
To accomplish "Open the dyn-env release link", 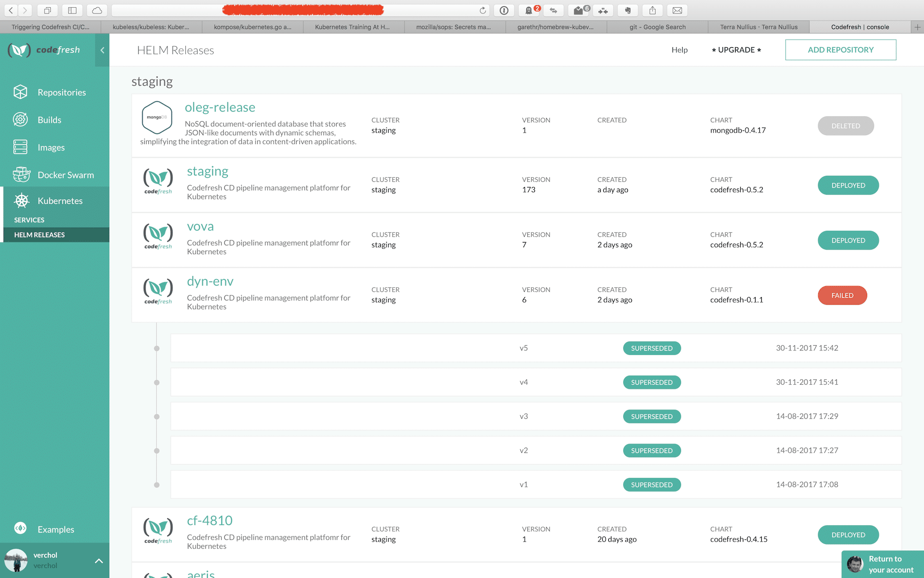I will [210, 282].
